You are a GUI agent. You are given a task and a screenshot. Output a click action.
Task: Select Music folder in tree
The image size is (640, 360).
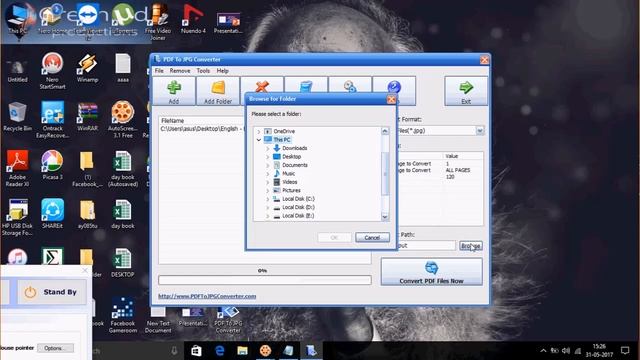pyautogui.click(x=288, y=173)
